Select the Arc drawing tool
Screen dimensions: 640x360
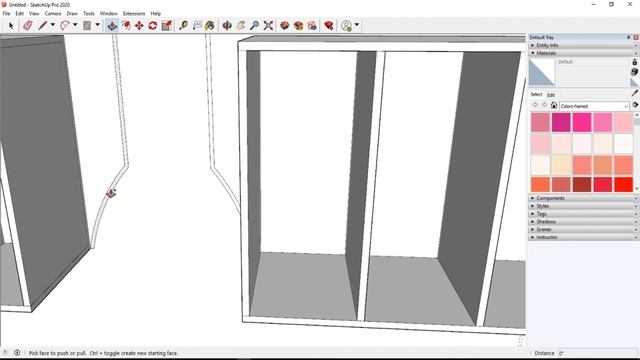pos(65,26)
